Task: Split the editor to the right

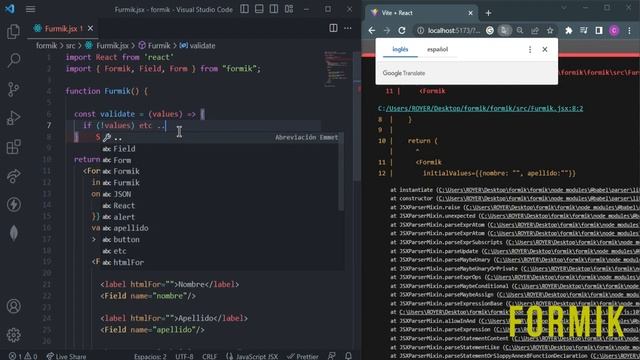Action: point(333,28)
